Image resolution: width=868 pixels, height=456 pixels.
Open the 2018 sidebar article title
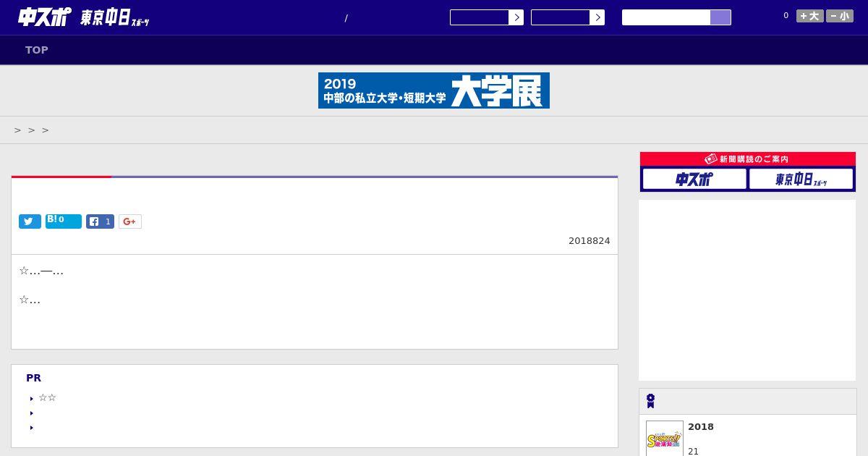click(701, 426)
